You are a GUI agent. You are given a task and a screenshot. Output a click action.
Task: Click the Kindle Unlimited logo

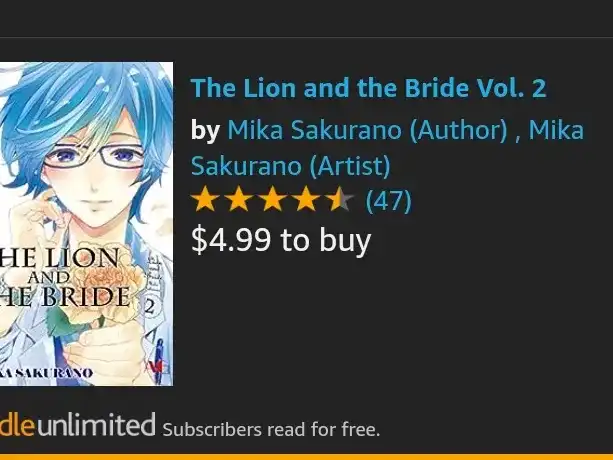(x=78, y=424)
